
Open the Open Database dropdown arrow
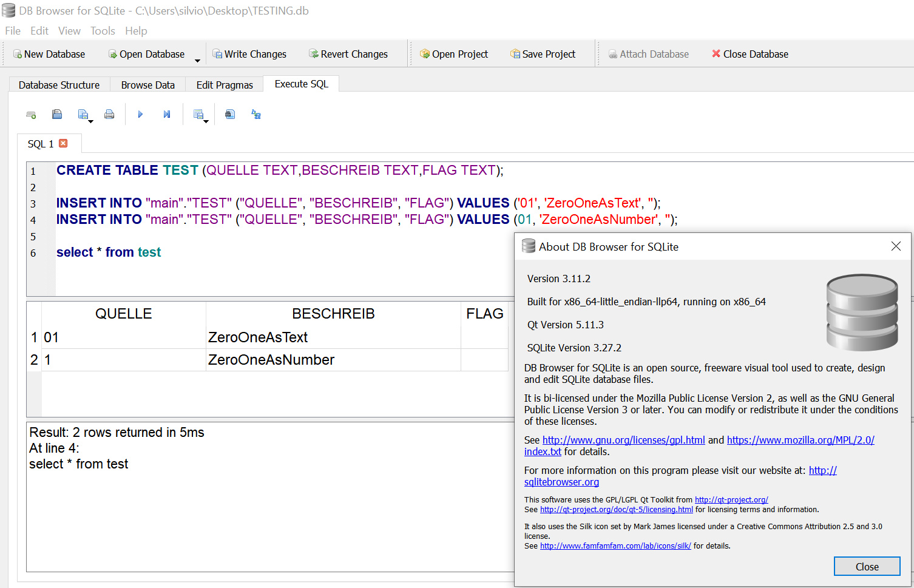click(197, 58)
